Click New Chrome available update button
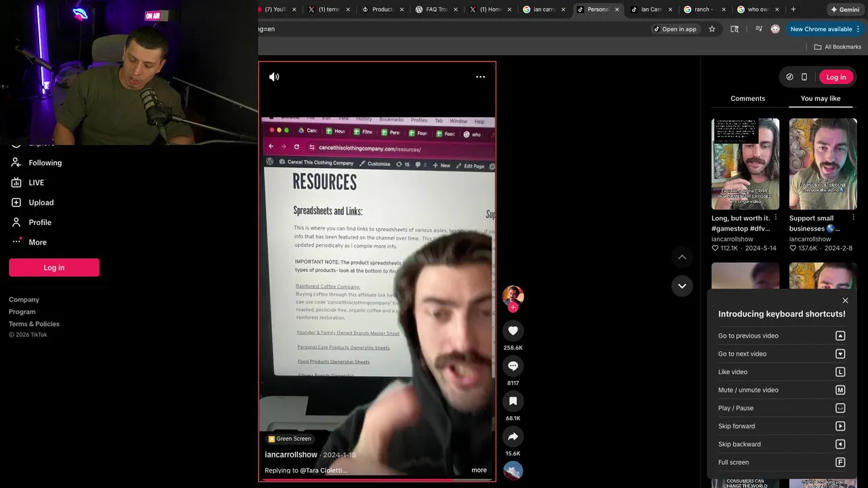868x488 pixels. [825, 29]
